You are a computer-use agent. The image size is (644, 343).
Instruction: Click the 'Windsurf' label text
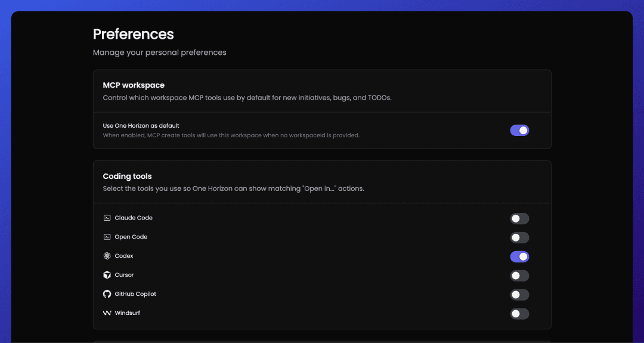128,313
